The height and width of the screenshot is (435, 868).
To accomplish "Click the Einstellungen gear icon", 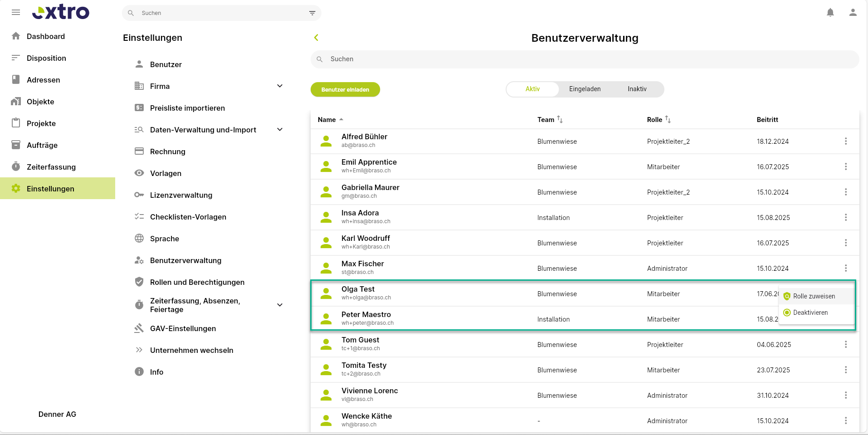I will coord(16,188).
